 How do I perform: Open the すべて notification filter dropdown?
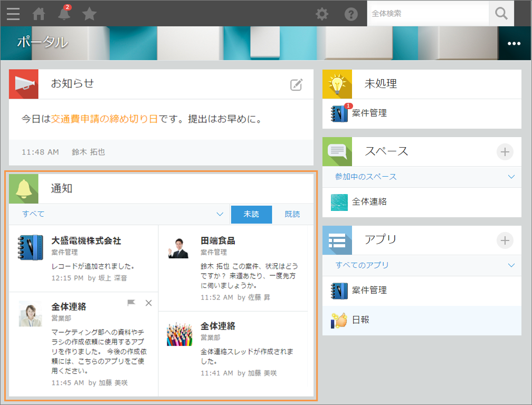click(219, 215)
